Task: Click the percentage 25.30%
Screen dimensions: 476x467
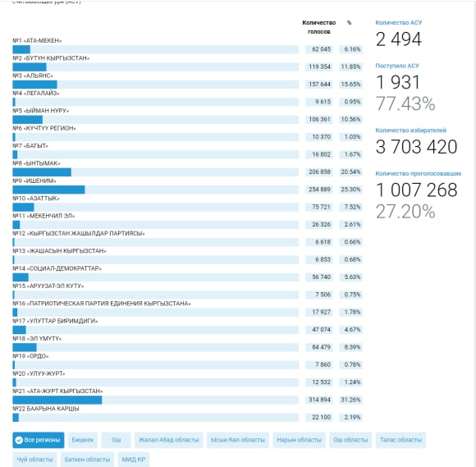Action: pos(351,190)
